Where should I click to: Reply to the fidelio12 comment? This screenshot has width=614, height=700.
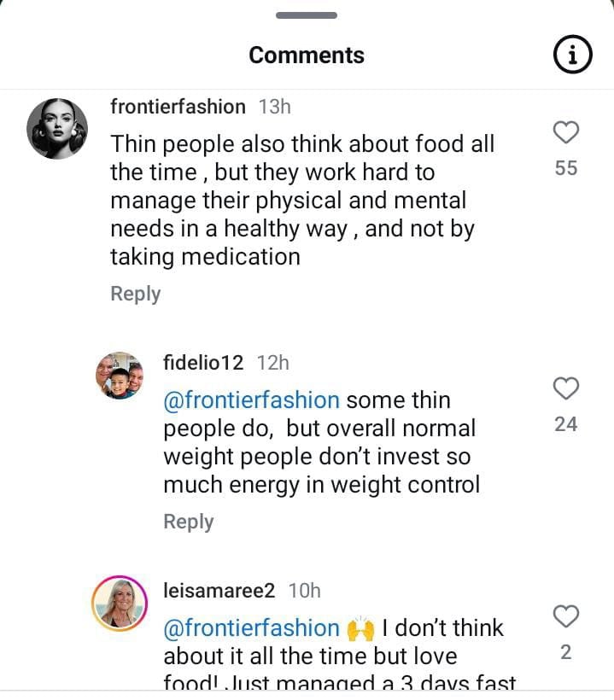189,522
